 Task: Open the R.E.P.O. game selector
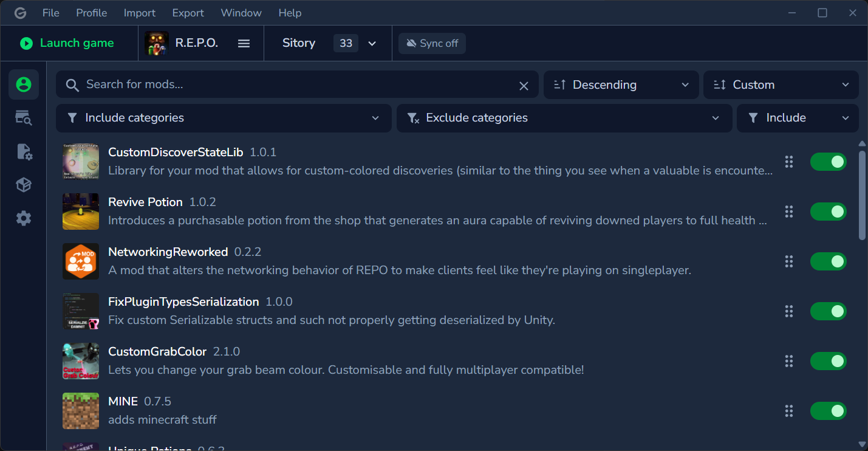point(201,43)
